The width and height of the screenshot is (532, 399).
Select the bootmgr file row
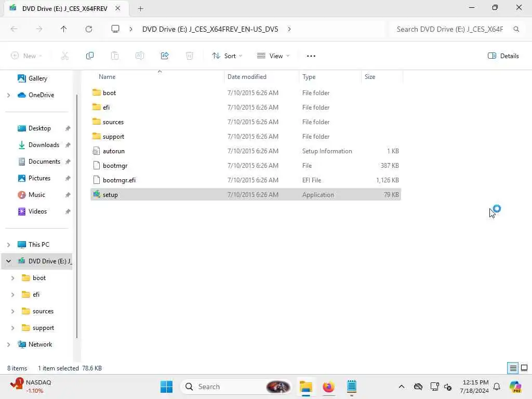tap(246, 166)
